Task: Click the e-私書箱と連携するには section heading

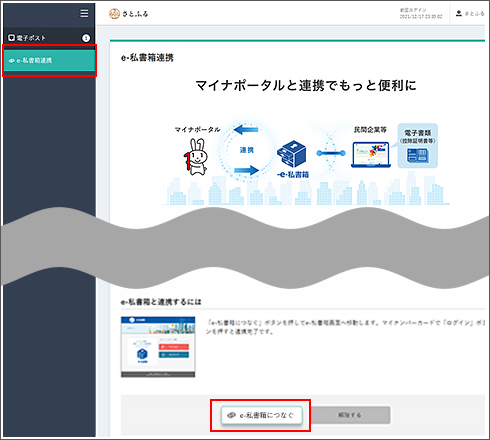Action: click(161, 302)
